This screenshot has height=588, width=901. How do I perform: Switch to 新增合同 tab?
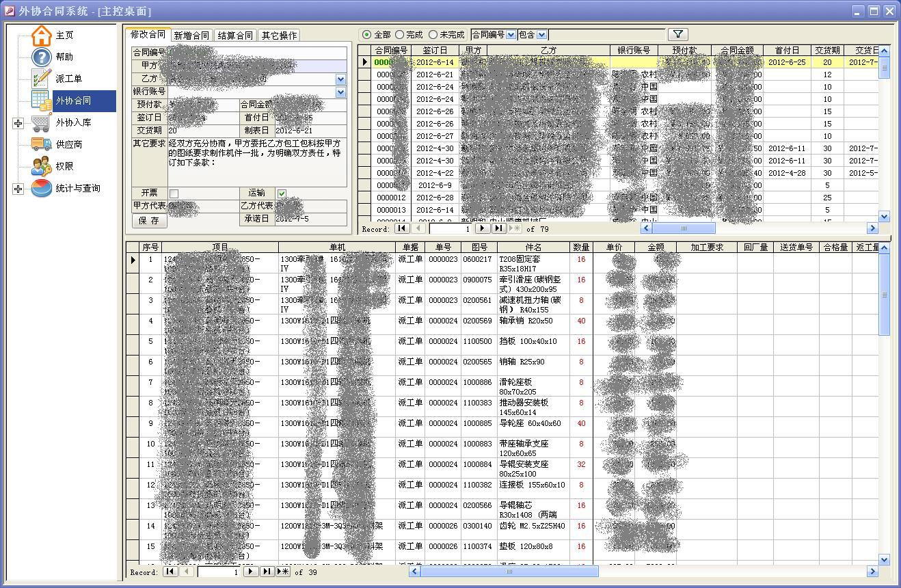point(191,36)
